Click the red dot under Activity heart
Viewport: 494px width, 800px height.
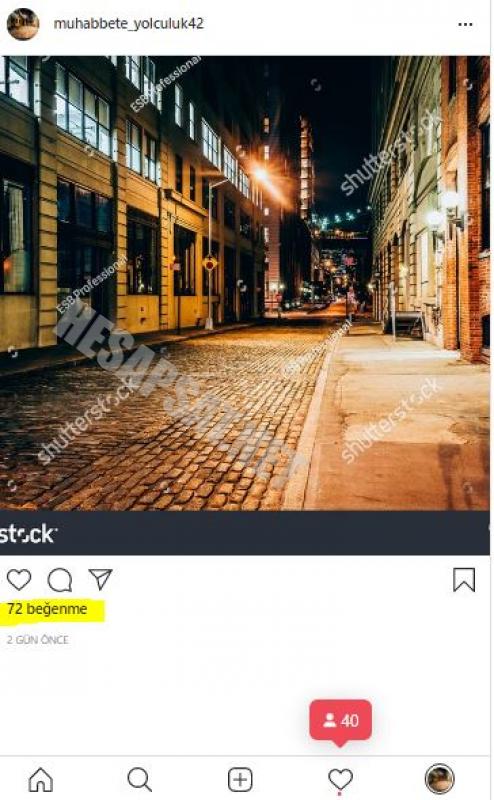coord(340,795)
